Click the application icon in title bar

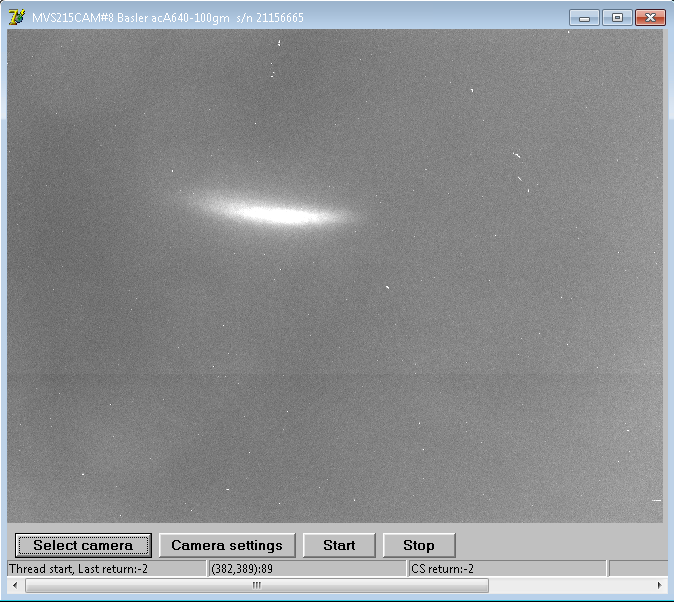coord(16,17)
